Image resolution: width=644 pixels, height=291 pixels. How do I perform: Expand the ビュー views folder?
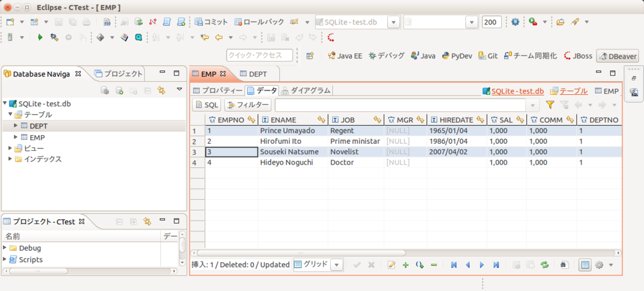(x=10, y=148)
